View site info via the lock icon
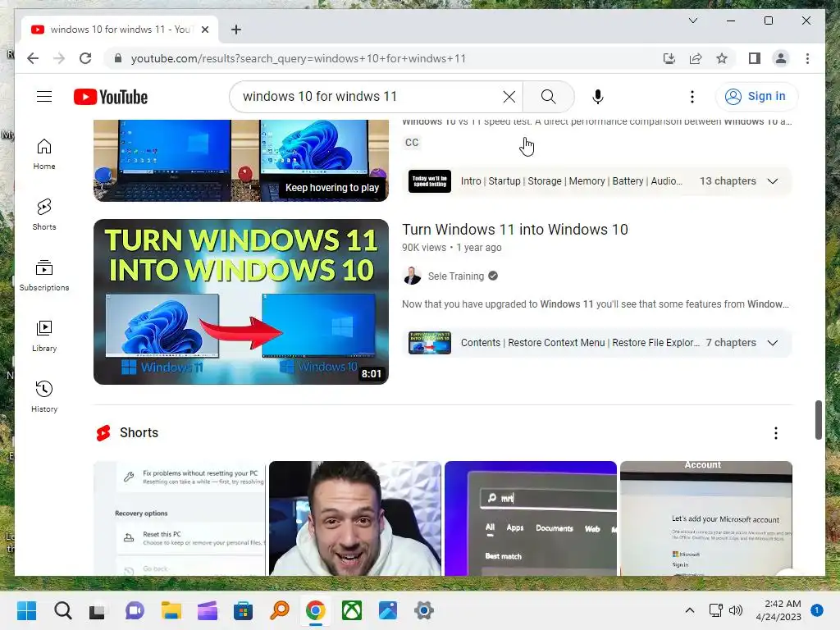The width and height of the screenshot is (840, 630). point(118,58)
